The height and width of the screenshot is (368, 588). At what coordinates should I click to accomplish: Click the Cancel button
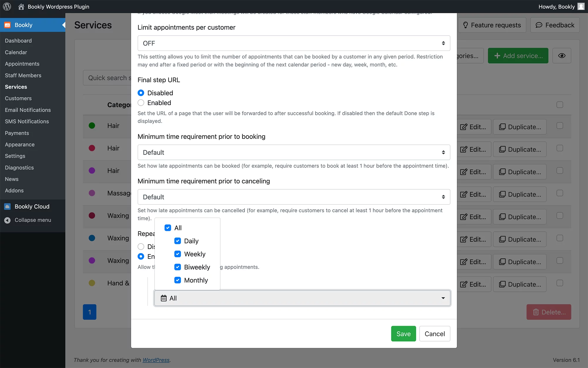coord(435,334)
